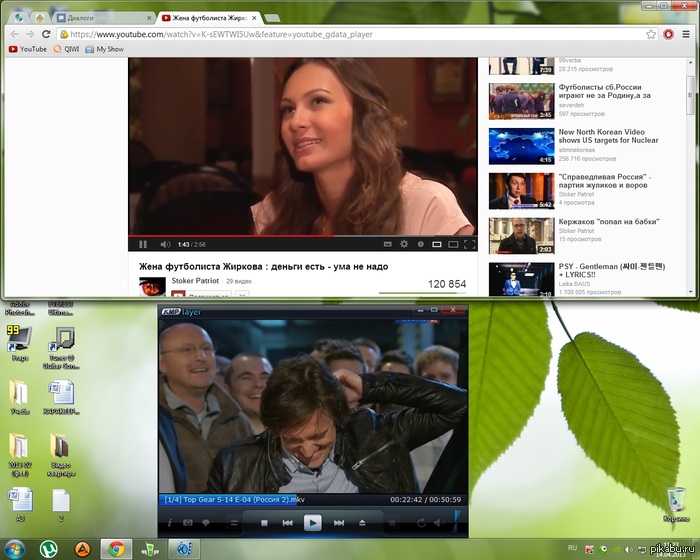
Task: Mute KMPlayer with speaker icon
Action: tap(438, 522)
